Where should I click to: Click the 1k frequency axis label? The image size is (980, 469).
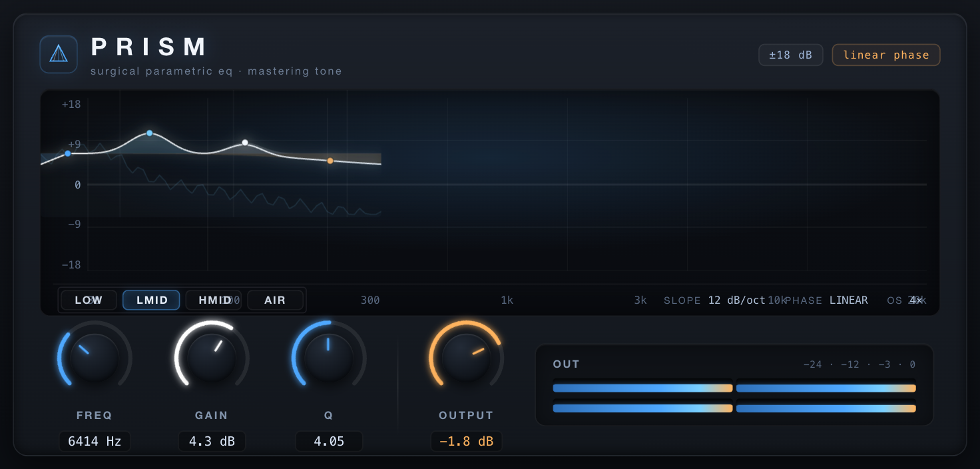pyautogui.click(x=507, y=300)
